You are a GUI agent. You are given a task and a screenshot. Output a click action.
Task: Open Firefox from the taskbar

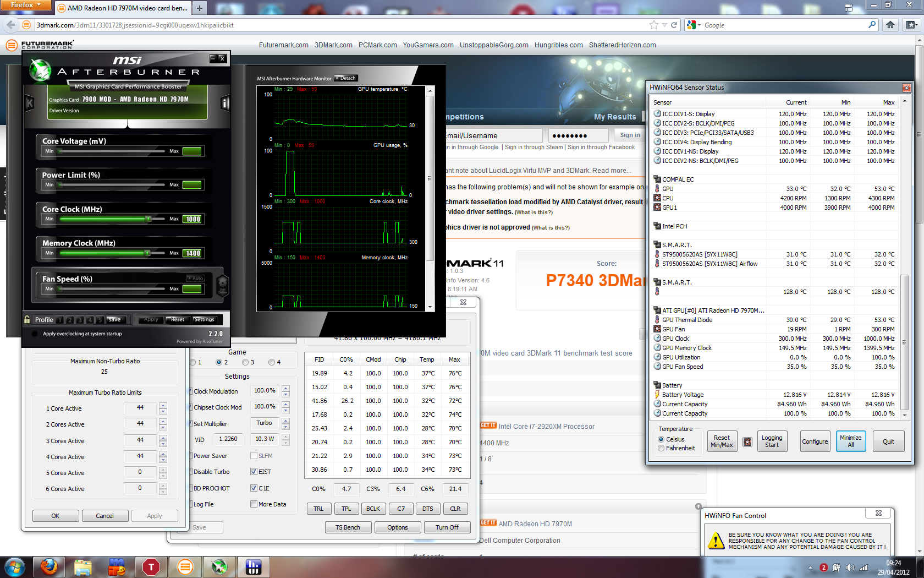click(49, 567)
